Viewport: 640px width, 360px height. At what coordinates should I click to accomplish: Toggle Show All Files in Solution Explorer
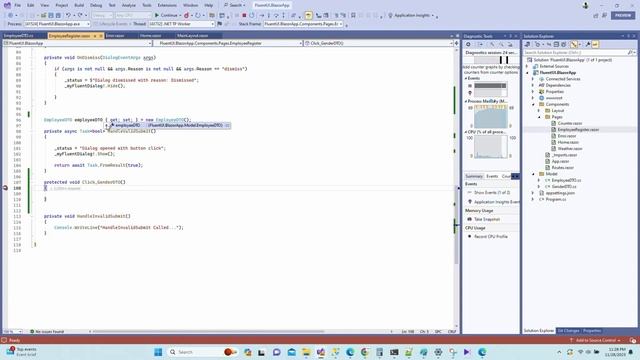564,44
